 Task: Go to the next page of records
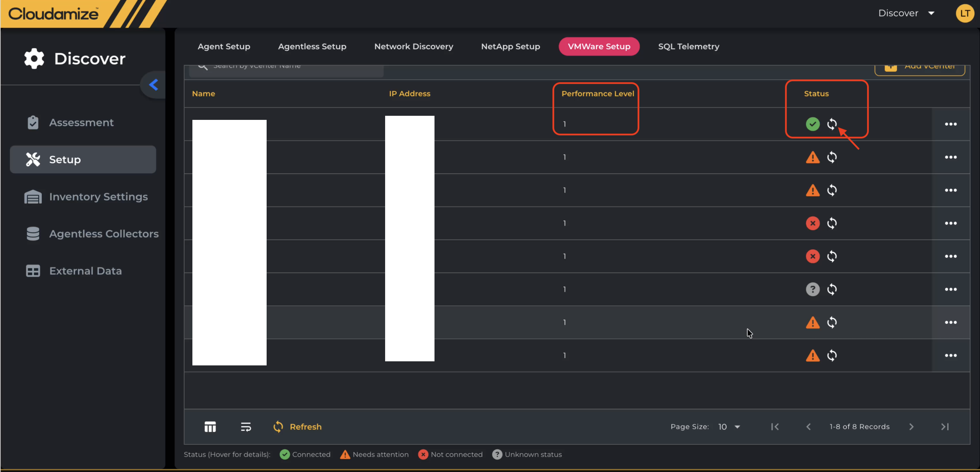[x=911, y=427]
